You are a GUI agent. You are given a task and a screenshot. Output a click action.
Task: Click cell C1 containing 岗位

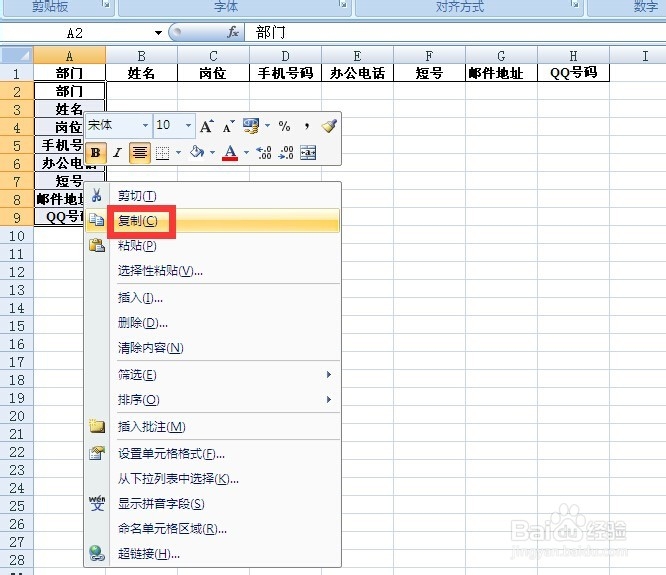click(x=213, y=73)
